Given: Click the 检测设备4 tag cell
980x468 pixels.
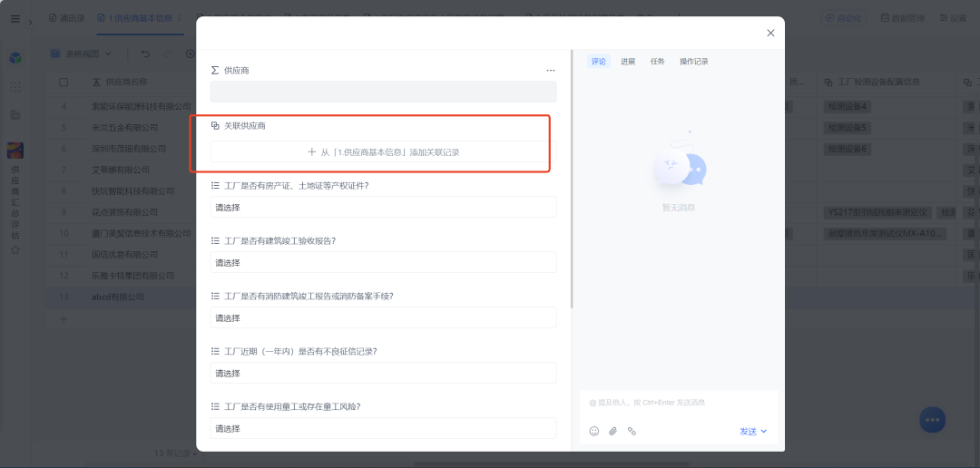Looking at the screenshot, I should [x=848, y=107].
